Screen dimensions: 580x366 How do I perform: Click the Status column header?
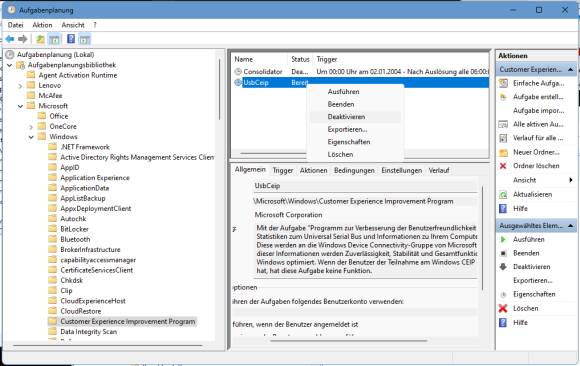[x=300, y=59]
